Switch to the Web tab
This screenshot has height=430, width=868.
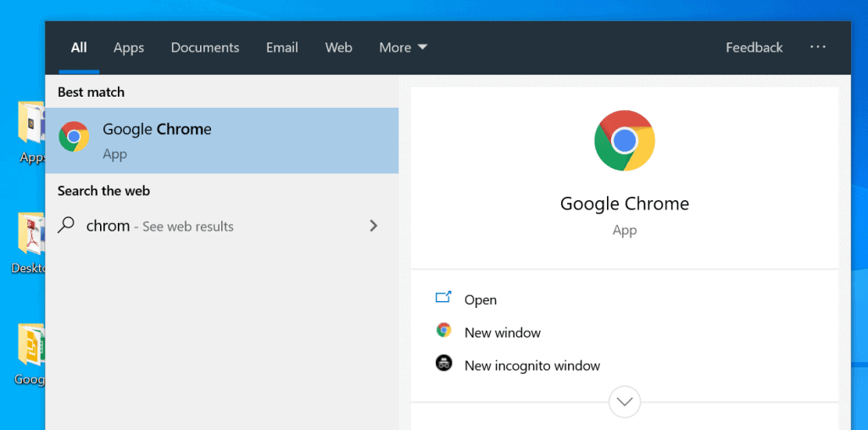pyautogui.click(x=338, y=47)
